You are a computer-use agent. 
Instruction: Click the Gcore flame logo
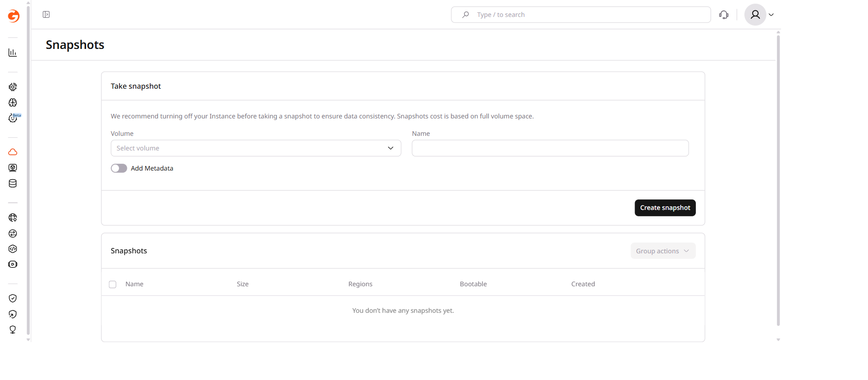(x=13, y=16)
